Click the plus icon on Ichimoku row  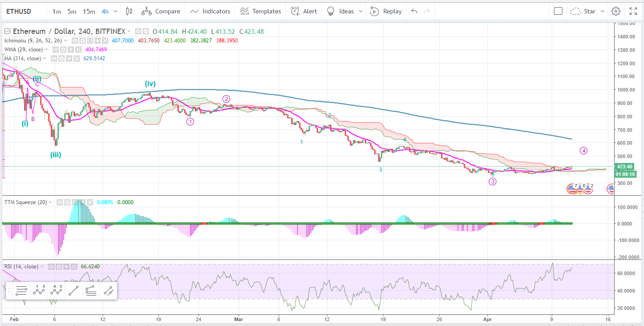coord(97,41)
